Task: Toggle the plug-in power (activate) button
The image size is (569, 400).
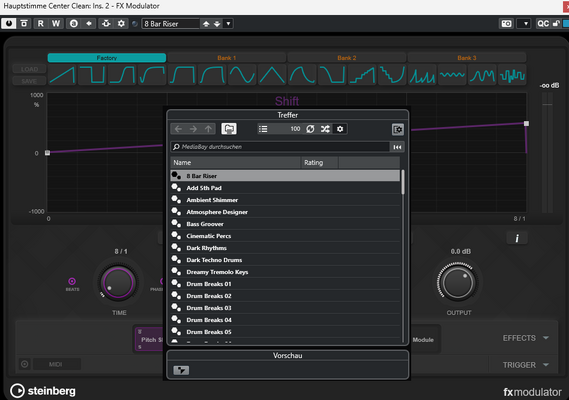Action: point(9,24)
